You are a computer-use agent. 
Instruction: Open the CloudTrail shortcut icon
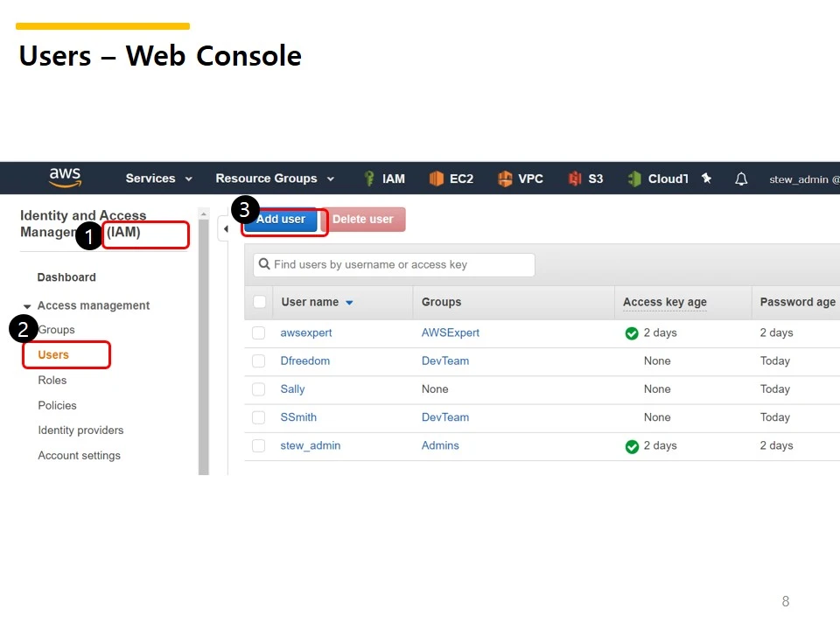[634, 178]
